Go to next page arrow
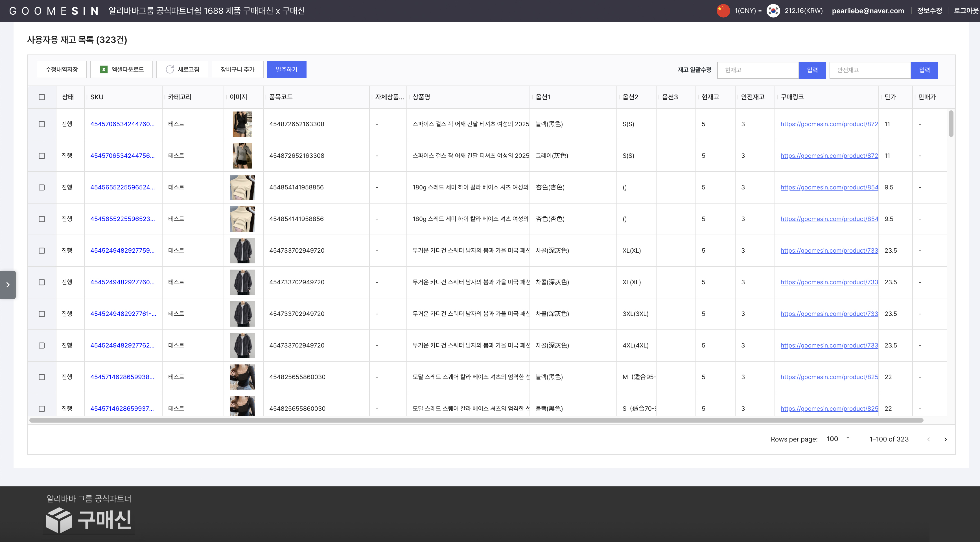Screen dimensions: 980x542 click(x=945, y=439)
